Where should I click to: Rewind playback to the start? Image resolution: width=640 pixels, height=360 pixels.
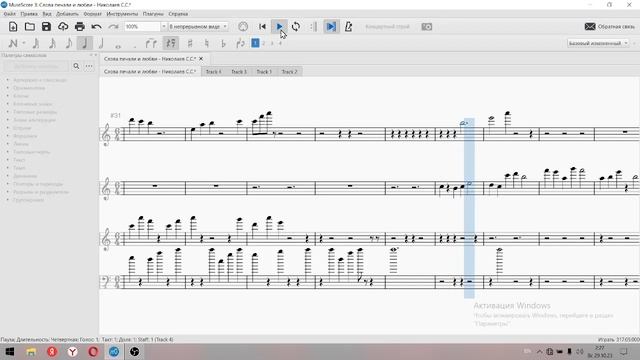coord(262,27)
